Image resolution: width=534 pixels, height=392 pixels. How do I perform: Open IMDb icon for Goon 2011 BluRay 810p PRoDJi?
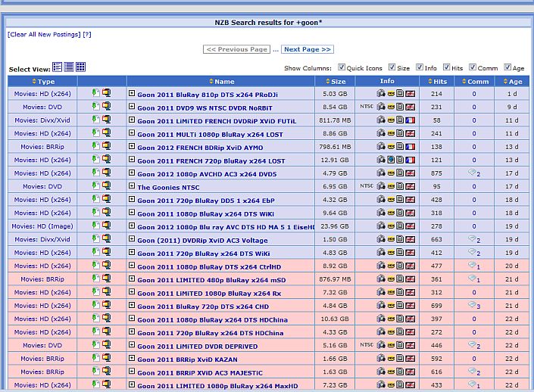click(x=391, y=94)
